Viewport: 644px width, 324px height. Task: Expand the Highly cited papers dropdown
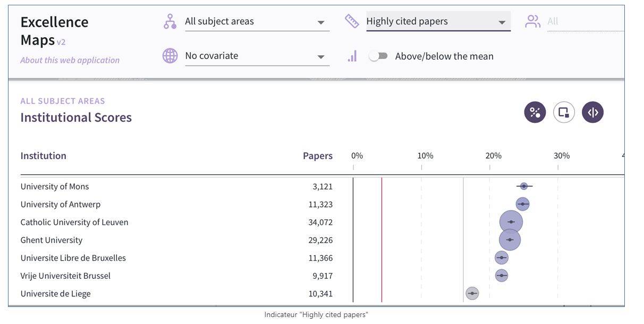coord(438,22)
